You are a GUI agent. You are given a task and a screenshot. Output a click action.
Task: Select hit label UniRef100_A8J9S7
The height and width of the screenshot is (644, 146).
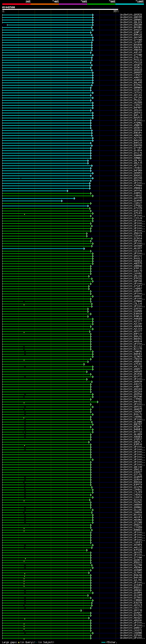tap(131, 249)
